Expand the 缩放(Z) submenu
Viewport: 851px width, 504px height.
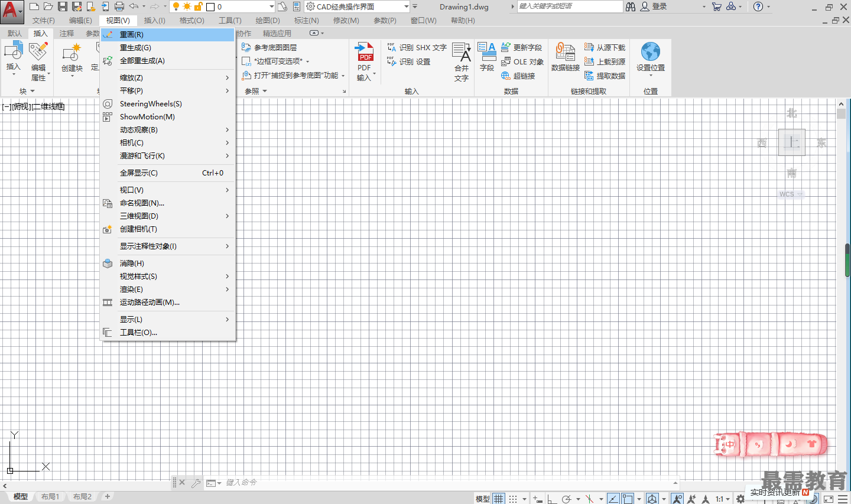[168, 77]
